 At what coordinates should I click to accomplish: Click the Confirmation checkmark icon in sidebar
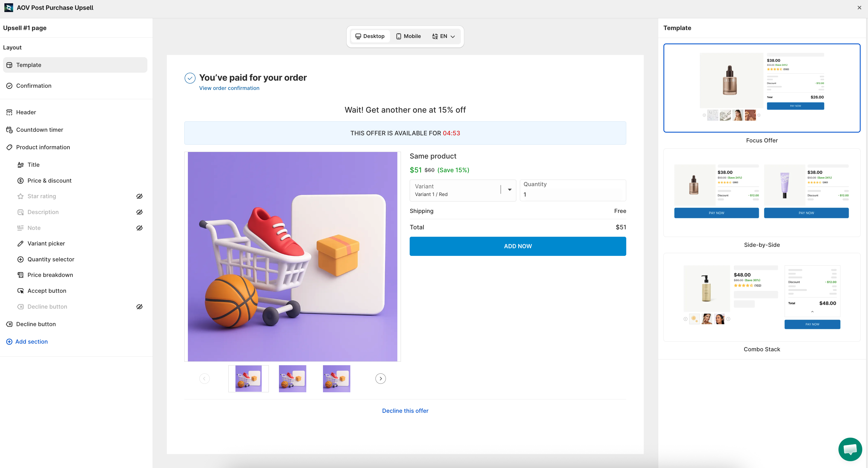click(9, 86)
